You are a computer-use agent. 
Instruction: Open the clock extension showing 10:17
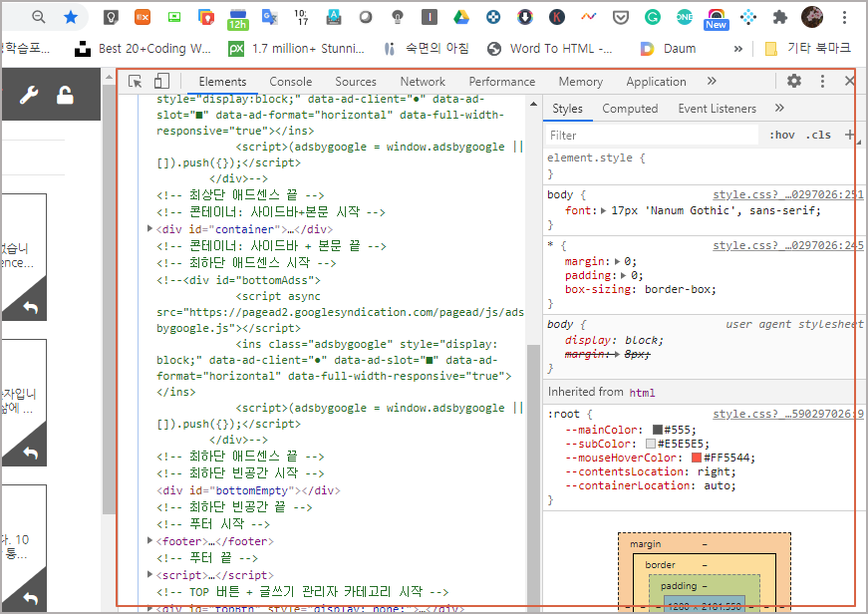pos(301,17)
